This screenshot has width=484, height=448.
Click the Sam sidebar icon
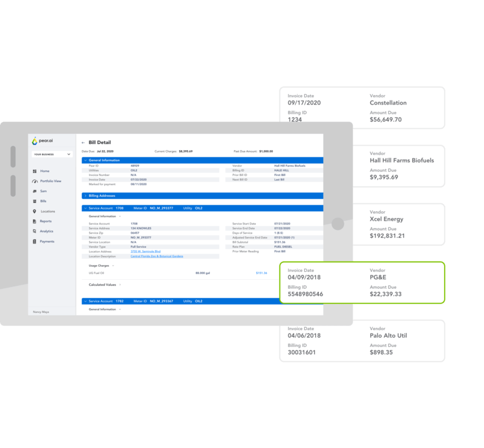click(34, 191)
